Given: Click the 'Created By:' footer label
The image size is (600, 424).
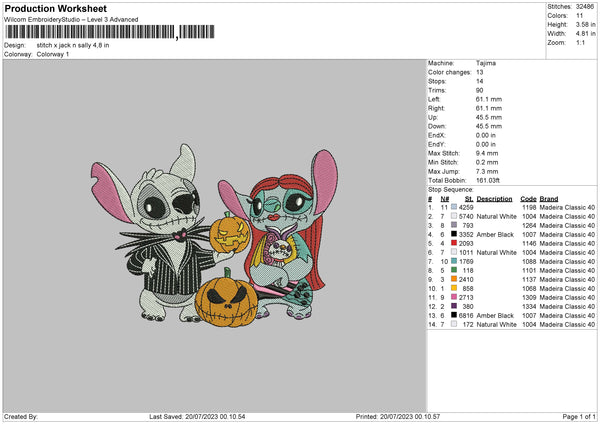Looking at the screenshot, I should click(21, 417).
